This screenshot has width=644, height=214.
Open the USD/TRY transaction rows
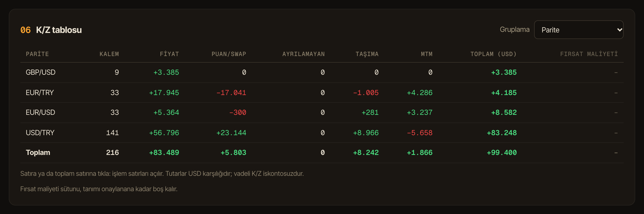click(x=322, y=133)
